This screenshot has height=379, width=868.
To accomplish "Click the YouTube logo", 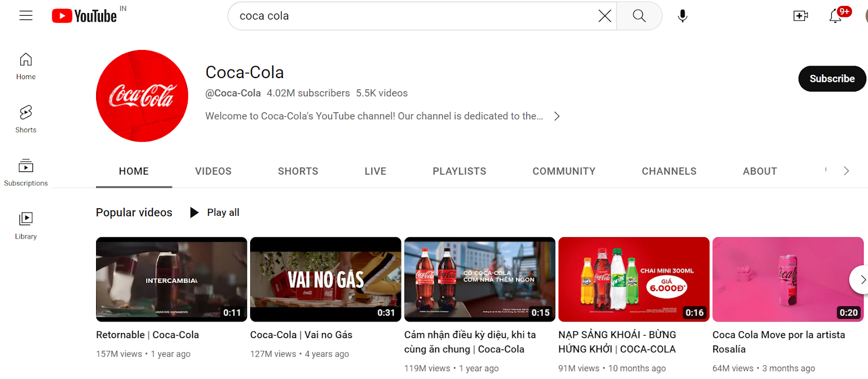I will click(85, 16).
